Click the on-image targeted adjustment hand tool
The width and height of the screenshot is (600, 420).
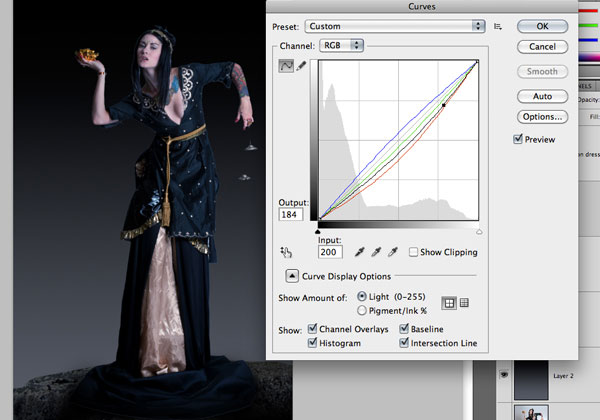tap(286, 251)
